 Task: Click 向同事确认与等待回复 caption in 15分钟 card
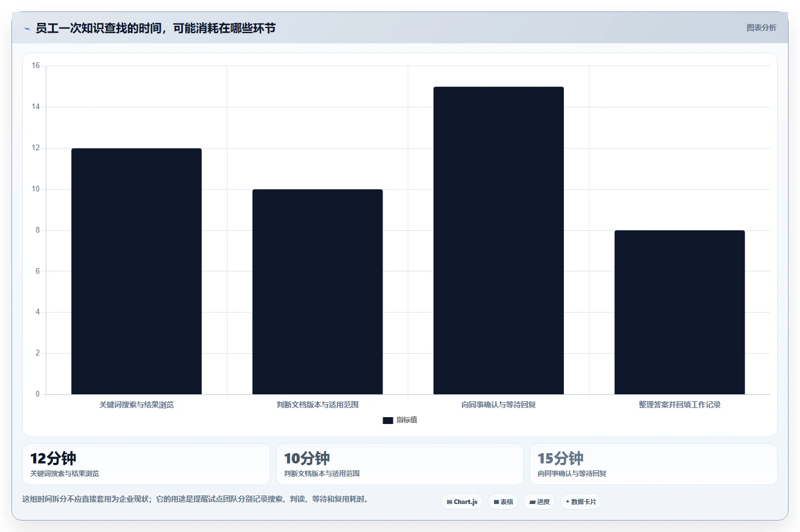coord(572,474)
